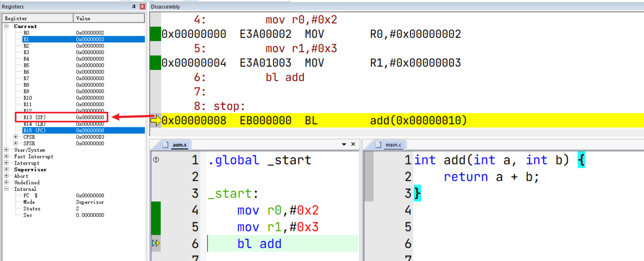Expand the Fast Interrupt register group
This screenshot has height=261, width=644.
(x=6, y=156)
